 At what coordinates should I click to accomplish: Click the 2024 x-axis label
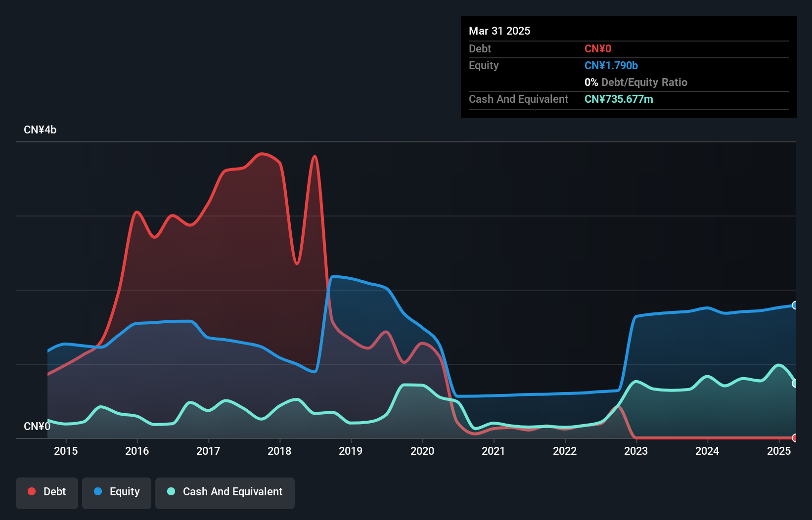(x=707, y=451)
